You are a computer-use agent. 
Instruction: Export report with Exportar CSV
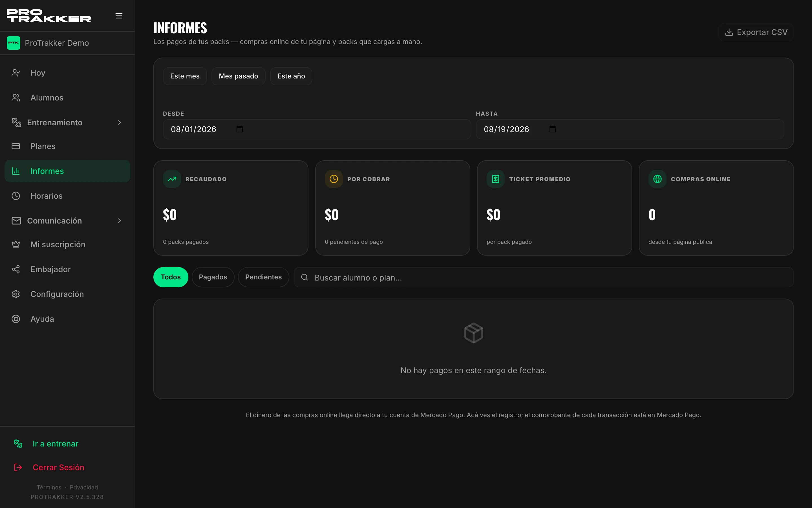tap(756, 32)
